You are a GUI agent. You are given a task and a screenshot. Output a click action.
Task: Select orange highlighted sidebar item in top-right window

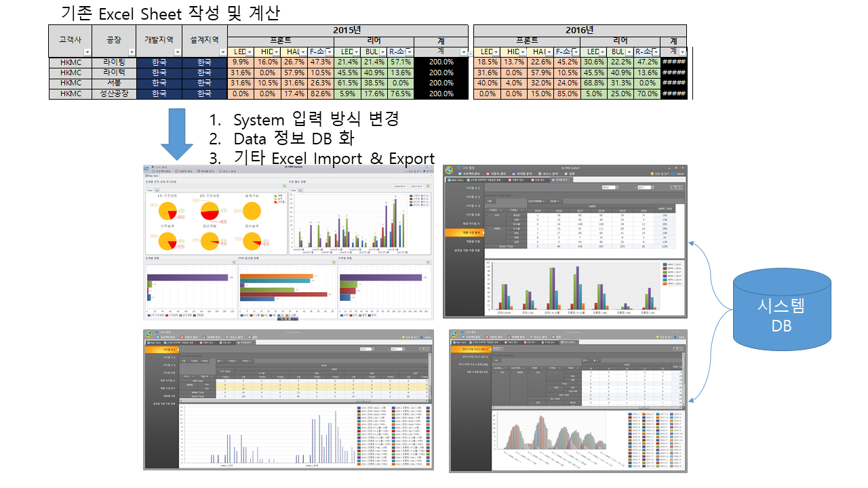(464, 232)
